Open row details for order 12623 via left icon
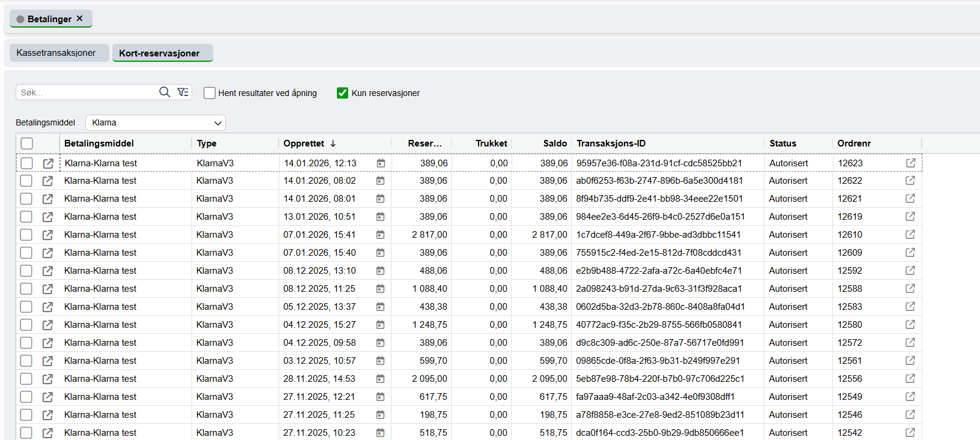Viewport: 980px width, 440px height. [x=48, y=163]
